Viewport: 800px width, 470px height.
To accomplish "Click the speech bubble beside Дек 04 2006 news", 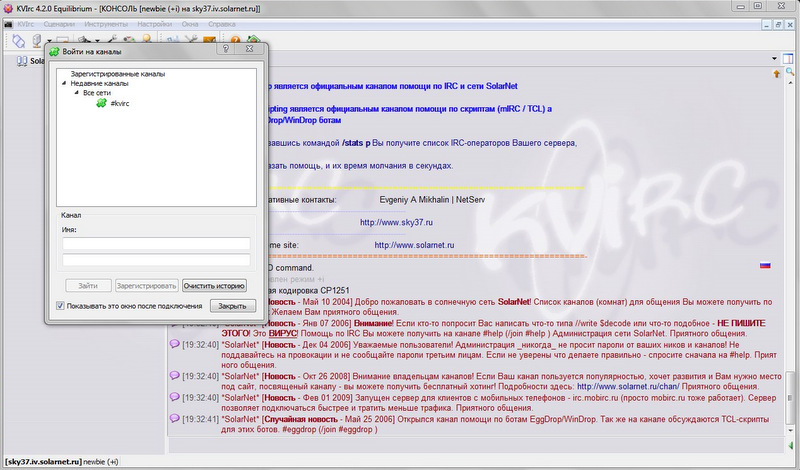I will click(174, 344).
